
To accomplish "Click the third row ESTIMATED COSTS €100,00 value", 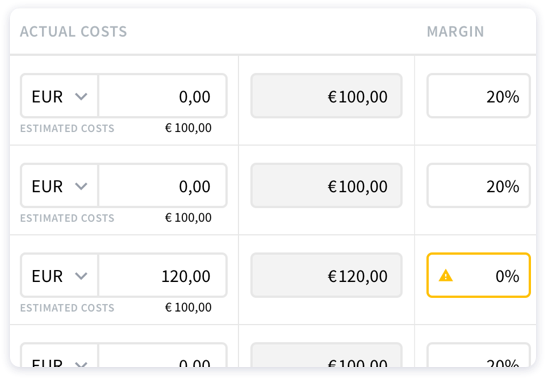I will pyautogui.click(x=188, y=308).
